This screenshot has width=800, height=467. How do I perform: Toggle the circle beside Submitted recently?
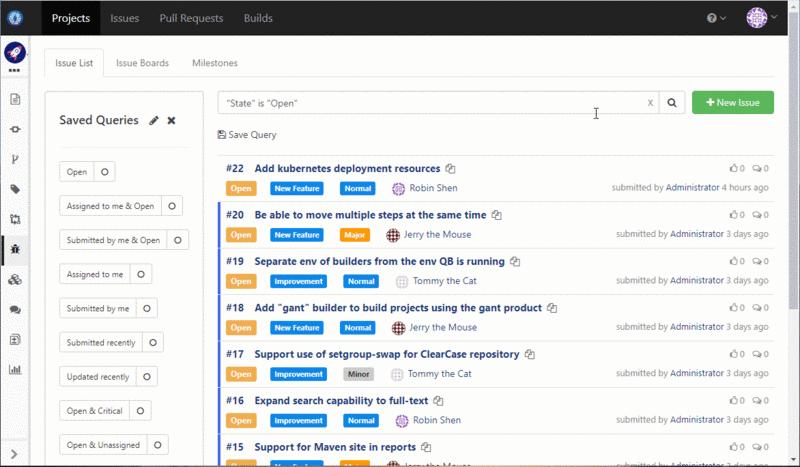pos(152,343)
